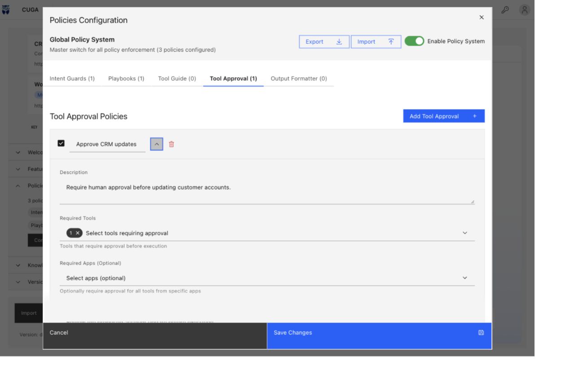Click the plus icon on Add Tool Approval
Viewport: 588px width, 392px height.
coord(475,116)
